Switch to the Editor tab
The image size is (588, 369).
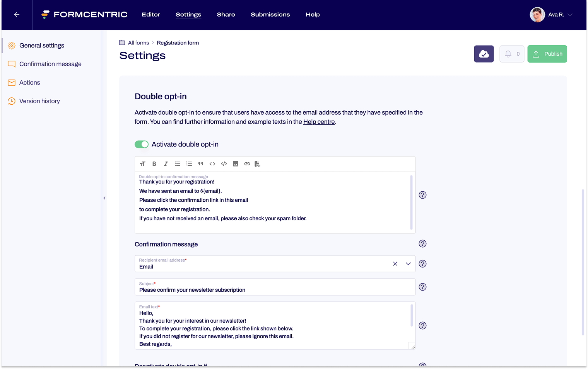(151, 15)
